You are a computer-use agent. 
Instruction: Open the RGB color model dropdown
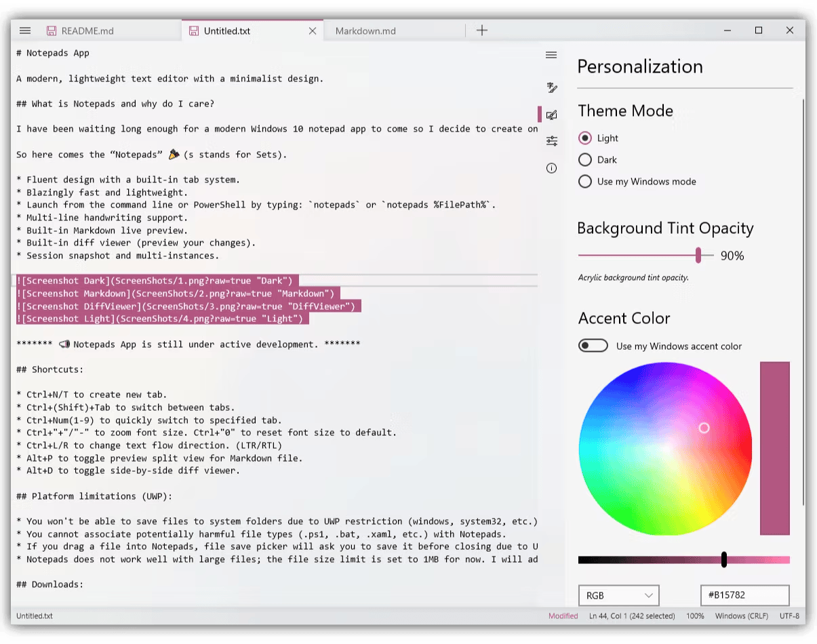pos(618,595)
